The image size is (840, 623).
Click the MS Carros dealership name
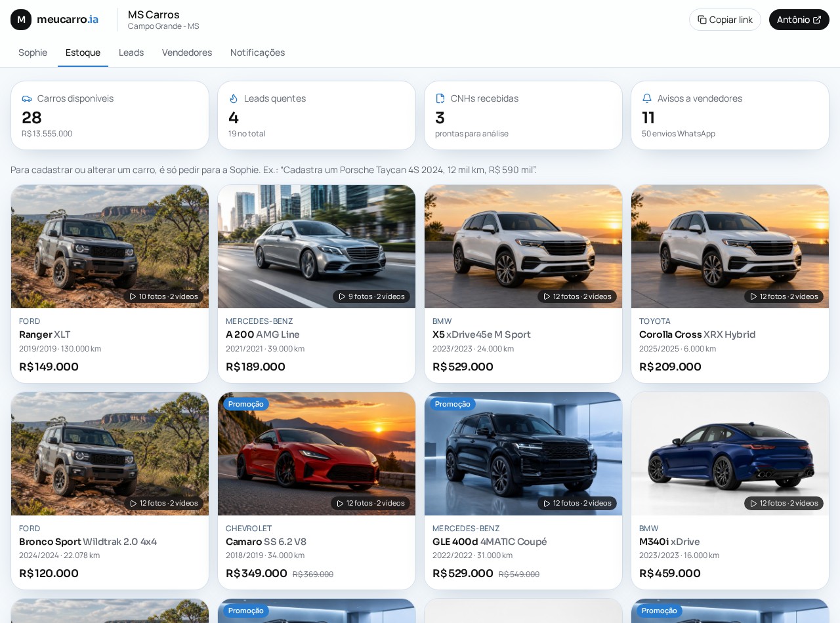click(x=154, y=14)
